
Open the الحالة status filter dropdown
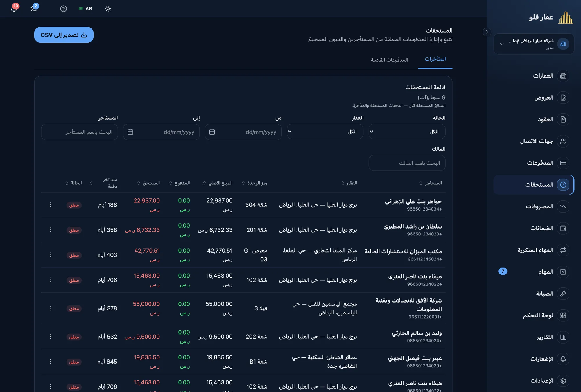(407, 132)
